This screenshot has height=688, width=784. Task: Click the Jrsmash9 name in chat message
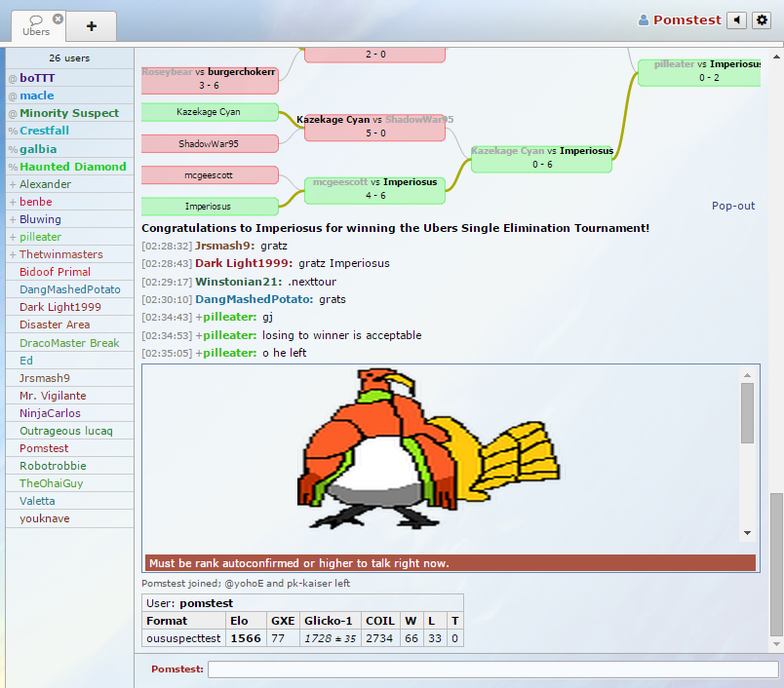pos(224,247)
